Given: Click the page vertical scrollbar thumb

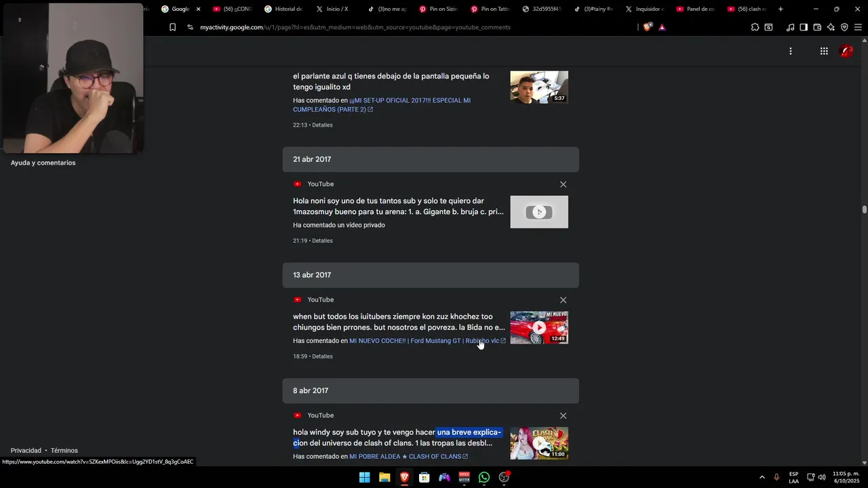Looking at the screenshot, I should (x=865, y=209).
